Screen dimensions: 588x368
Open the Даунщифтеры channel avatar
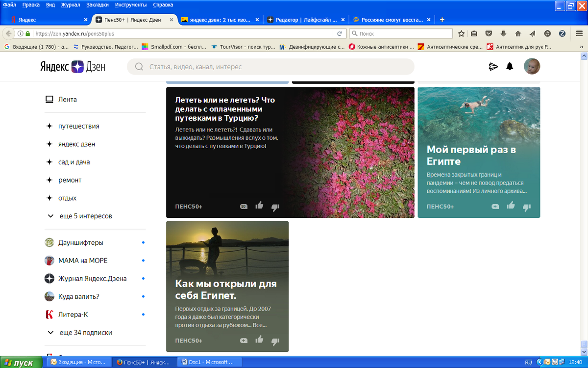(x=49, y=242)
